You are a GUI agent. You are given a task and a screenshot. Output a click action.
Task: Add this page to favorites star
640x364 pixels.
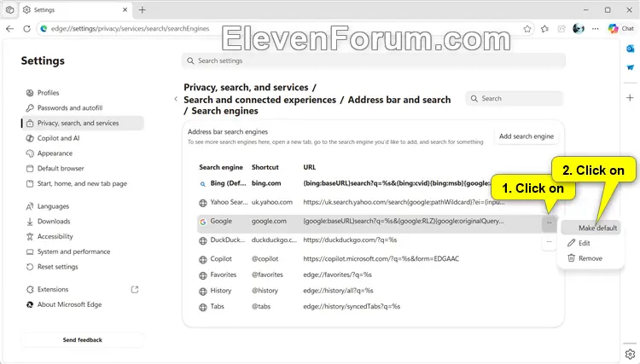(527, 28)
